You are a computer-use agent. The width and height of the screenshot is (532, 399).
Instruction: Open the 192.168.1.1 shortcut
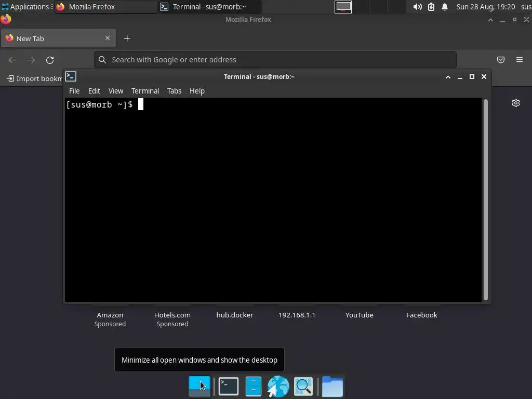297,315
